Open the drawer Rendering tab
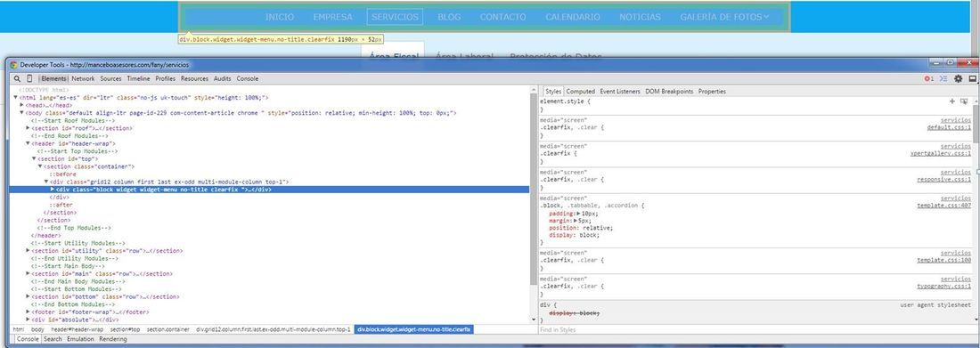Viewport: 980px width, 348px height. (112, 338)
